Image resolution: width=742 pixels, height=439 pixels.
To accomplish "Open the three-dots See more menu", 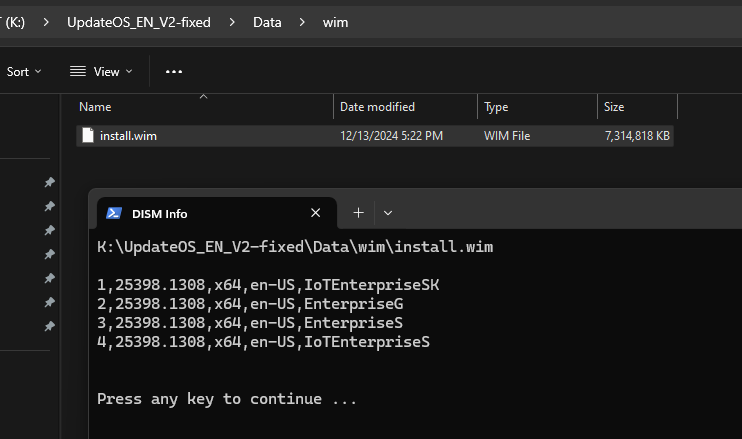I will pyautogui.click(x=174, y=72).
